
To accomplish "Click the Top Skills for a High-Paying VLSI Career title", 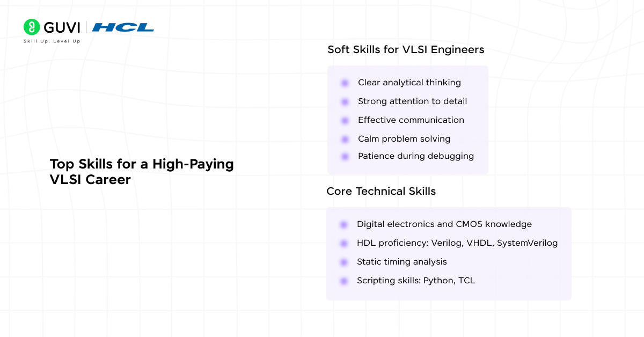I will click(142, 172).
